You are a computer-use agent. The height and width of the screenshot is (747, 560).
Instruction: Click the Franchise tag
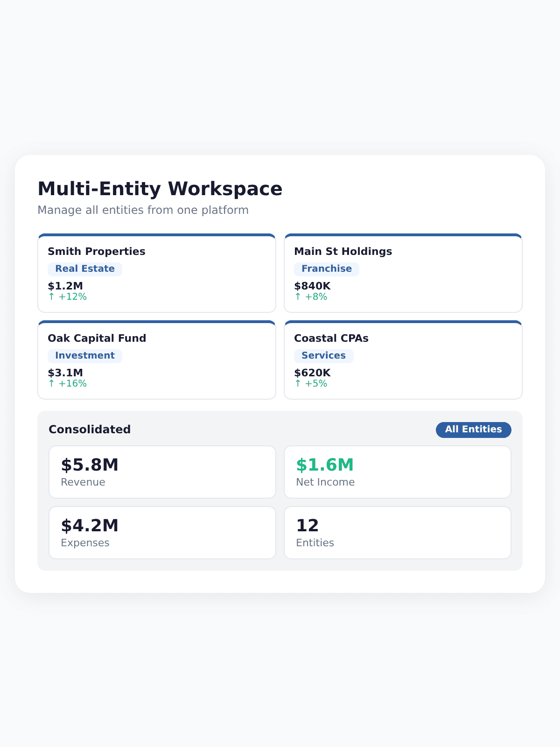coord(327,269)
